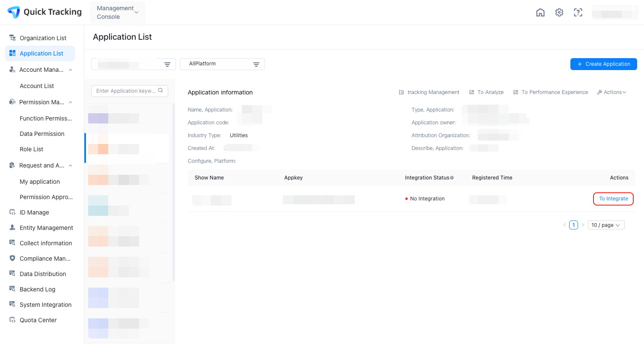Click the Backend Log sidebar icon
The height and width of the screenshot is (344, 644).
click(x=12, y=289)
